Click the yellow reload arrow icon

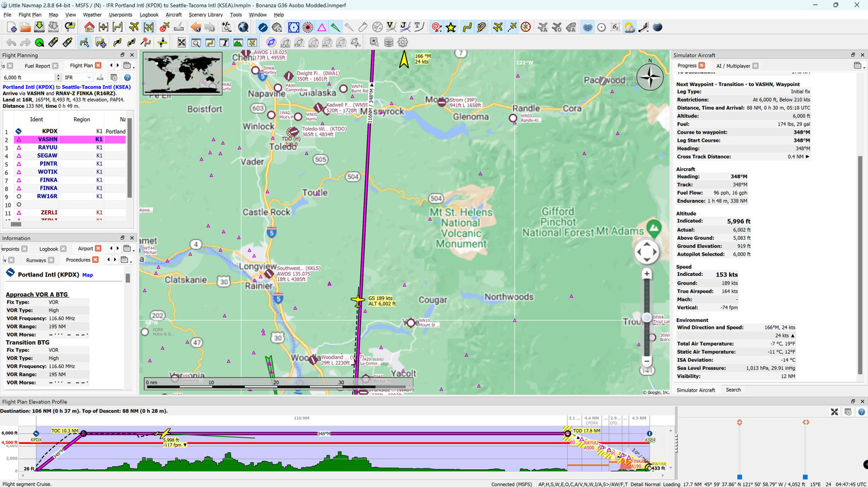(69, 27)
